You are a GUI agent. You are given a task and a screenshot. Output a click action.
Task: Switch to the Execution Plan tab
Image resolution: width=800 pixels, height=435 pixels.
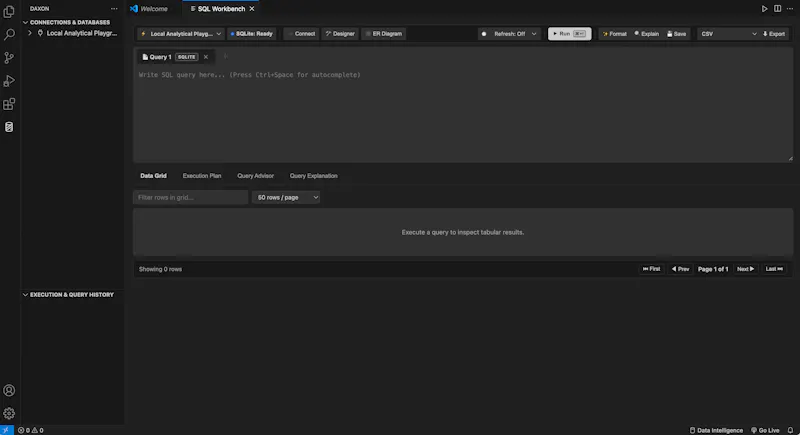[202, 175]
